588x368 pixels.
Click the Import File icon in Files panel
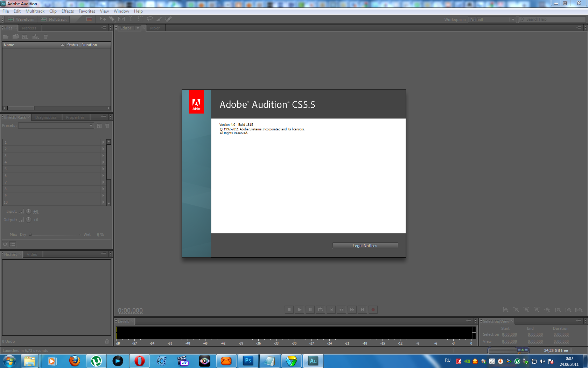[15, 37]
